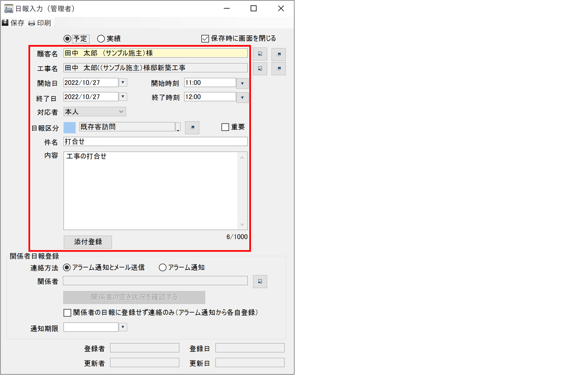This screenshot has height=375, width=588.
Task: Click the icon button next to 日報区分 field
Action: click(x=192, y=127)
